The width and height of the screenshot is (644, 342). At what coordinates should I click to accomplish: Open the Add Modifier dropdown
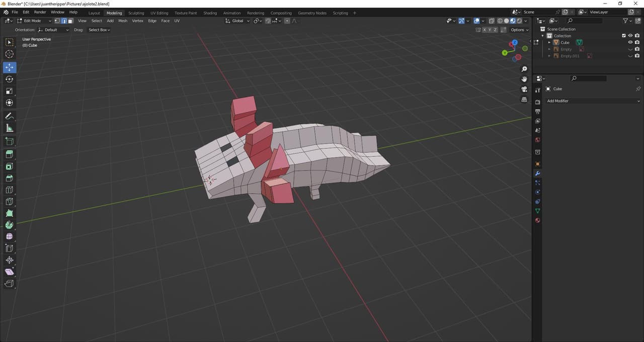(593, 101)
